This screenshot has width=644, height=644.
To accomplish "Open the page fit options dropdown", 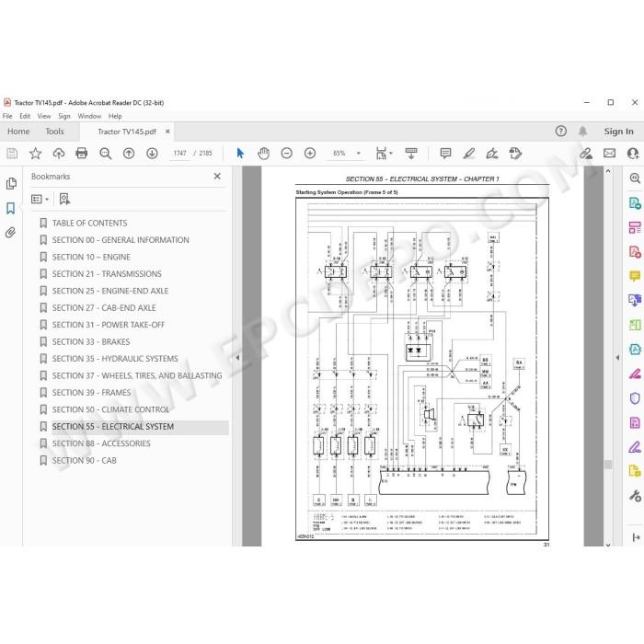I will click(x=384, y=154).
